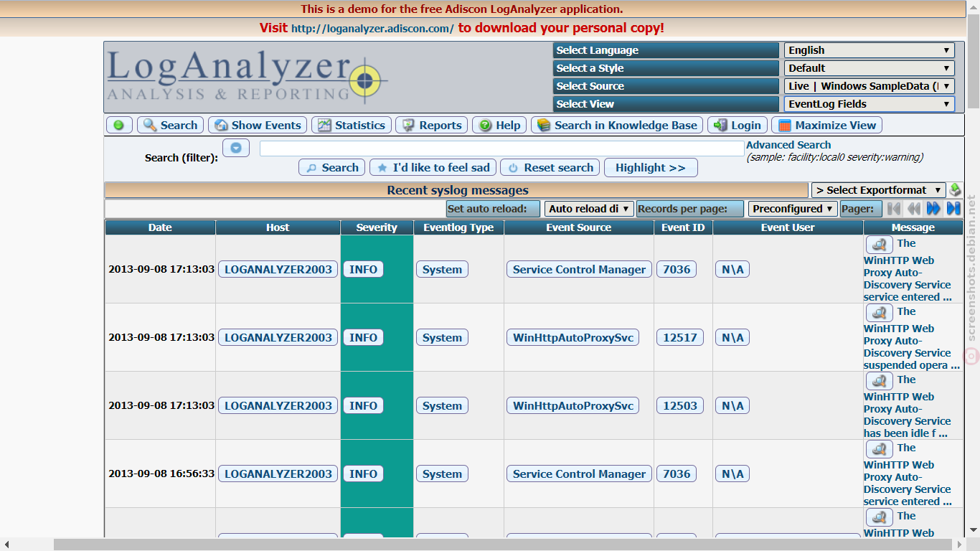This screenshot has width=980, height=551.
Task: Open the Records per page dropdown
Action: click(793, 209)
